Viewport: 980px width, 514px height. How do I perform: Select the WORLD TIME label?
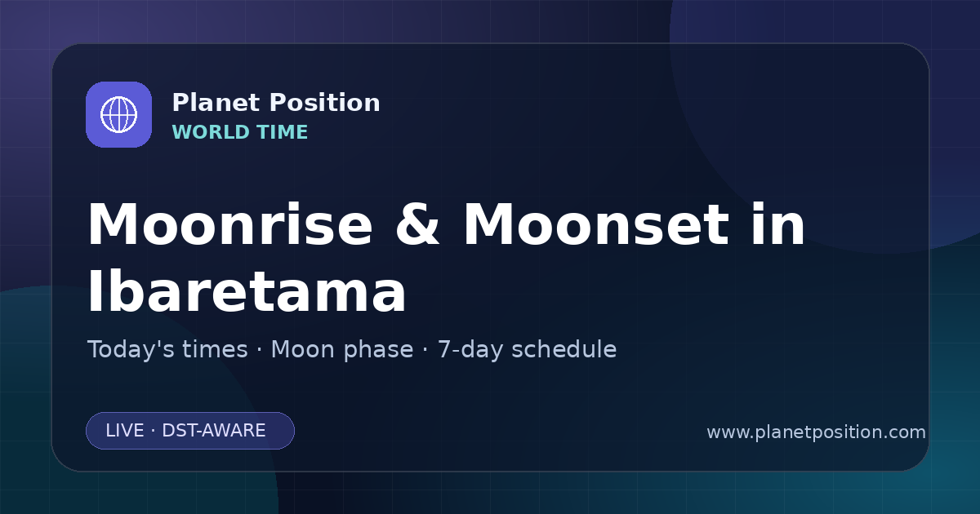click(x=240, y=132)
